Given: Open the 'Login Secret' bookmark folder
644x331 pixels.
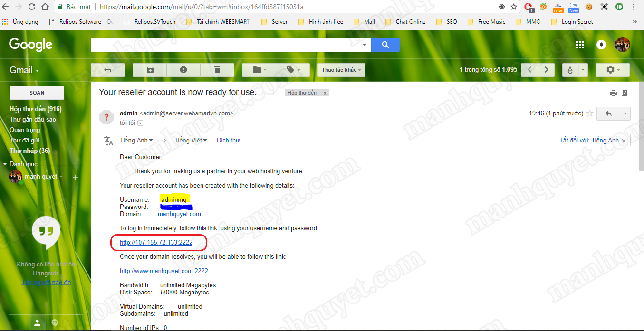Looking at the screenshot, I should click(572, 21).
